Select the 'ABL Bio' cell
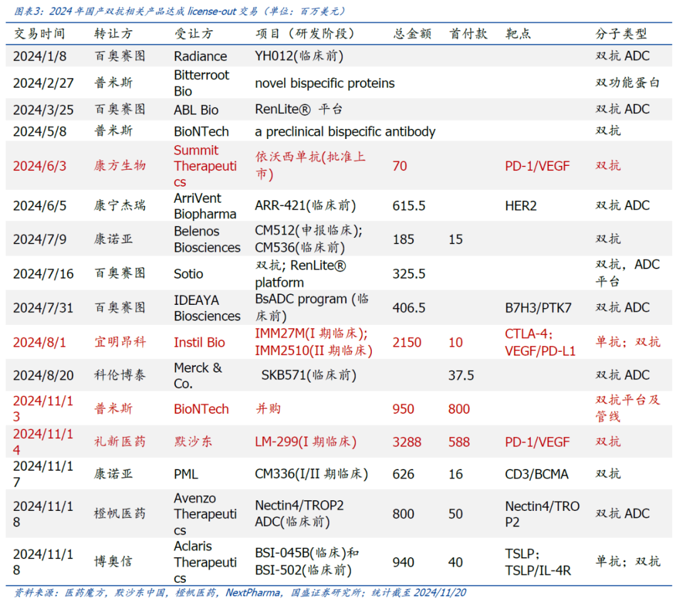676x616 pixels. (x=196, y=110)
